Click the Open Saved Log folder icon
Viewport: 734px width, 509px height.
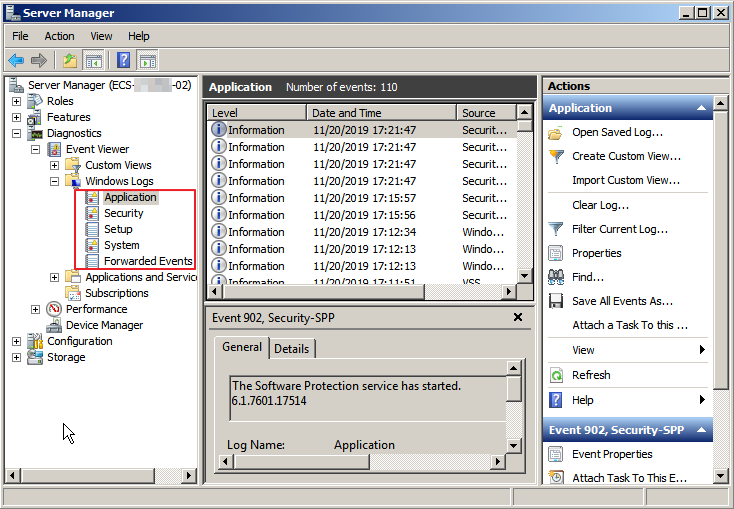click(556, 132)
